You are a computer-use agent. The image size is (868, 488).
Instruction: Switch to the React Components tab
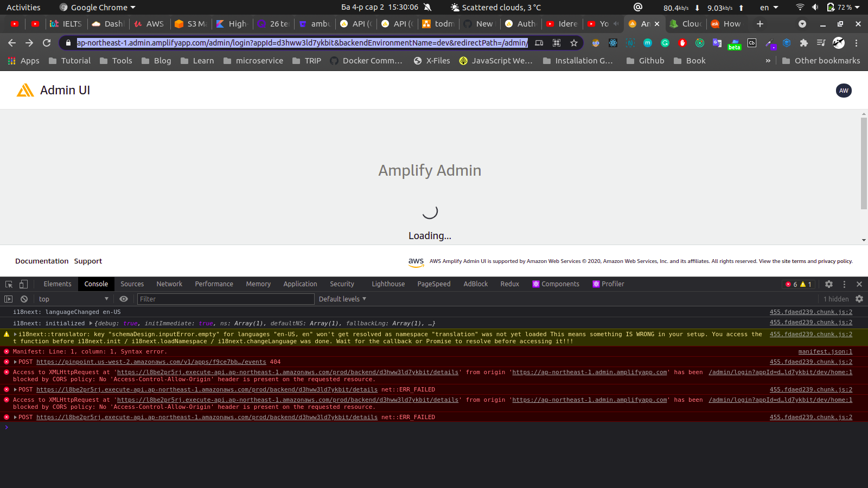[556, 284]
